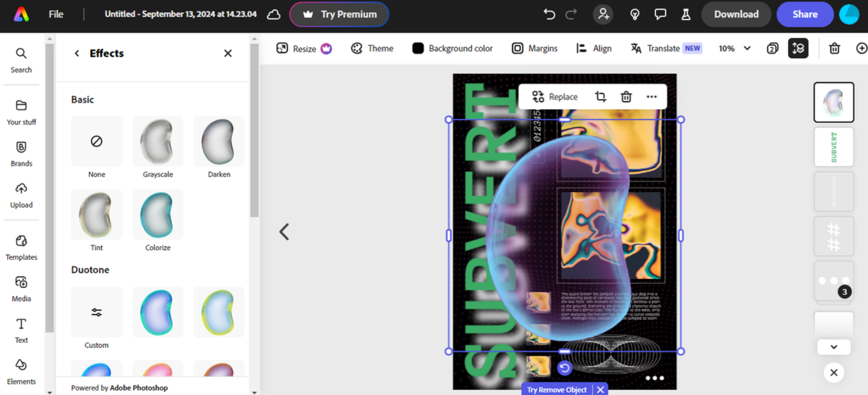The image size is (868, 395).
Task: Click the rotate handle below the image
Action: coord(564,368)
